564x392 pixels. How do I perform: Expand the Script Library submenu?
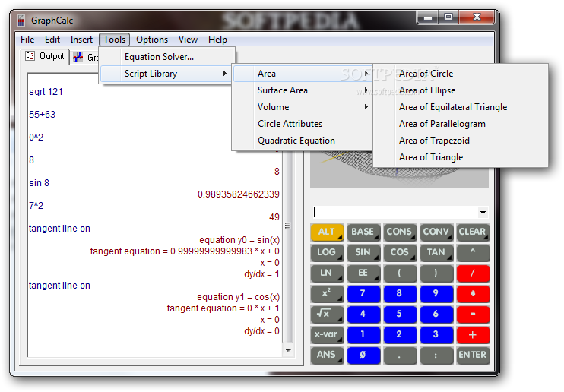pyautogui.click(x=166, y=74)
